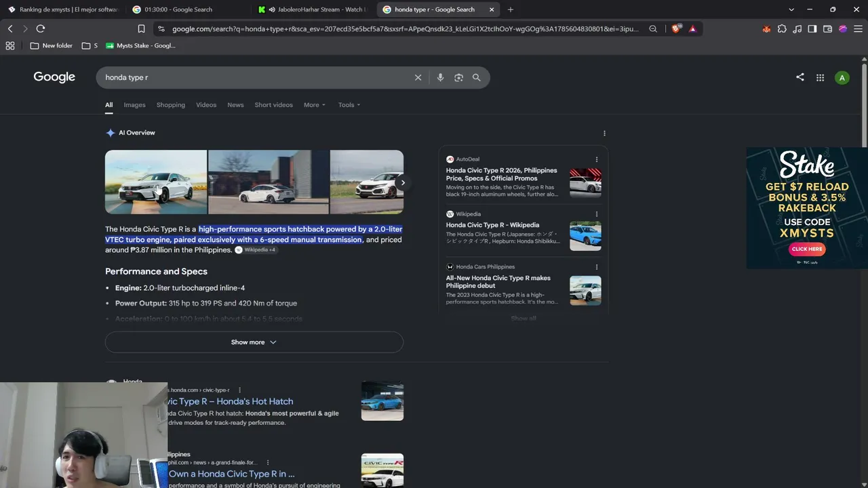Open the New folder bookmark
Viewport: 868px width, 488px height.
pyautogui.click(x=52, y=45)
